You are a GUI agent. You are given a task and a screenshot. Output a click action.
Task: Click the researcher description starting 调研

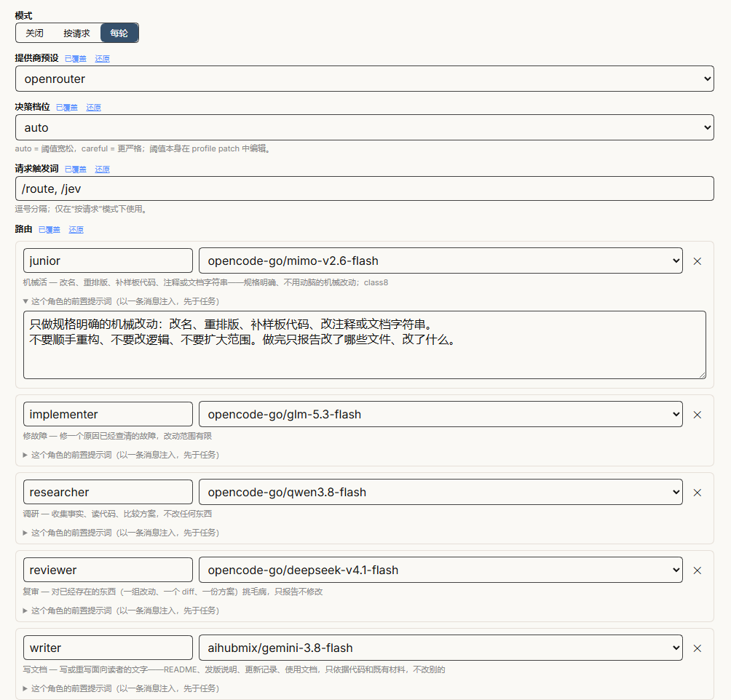pos(117,514)
